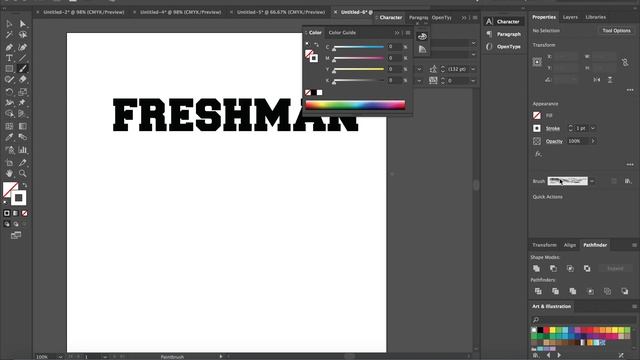Set toolbar paint mode to Gradient
This screenshot has height=360, width=640.
pos(16,213)
